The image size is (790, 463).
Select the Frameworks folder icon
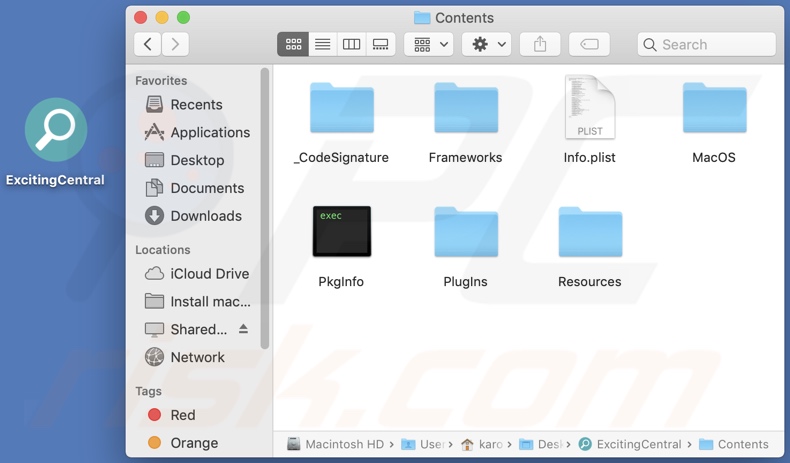point(466,108)
